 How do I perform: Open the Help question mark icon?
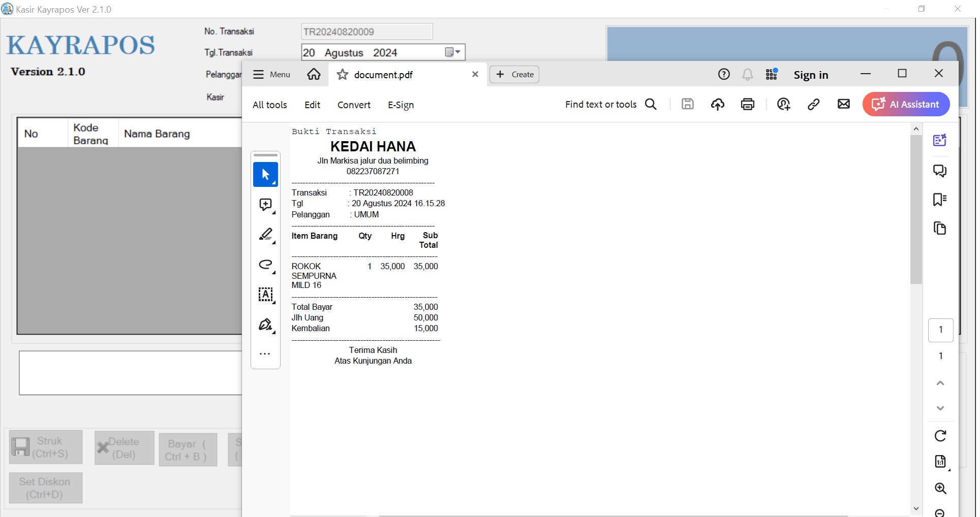pos(724,75)
